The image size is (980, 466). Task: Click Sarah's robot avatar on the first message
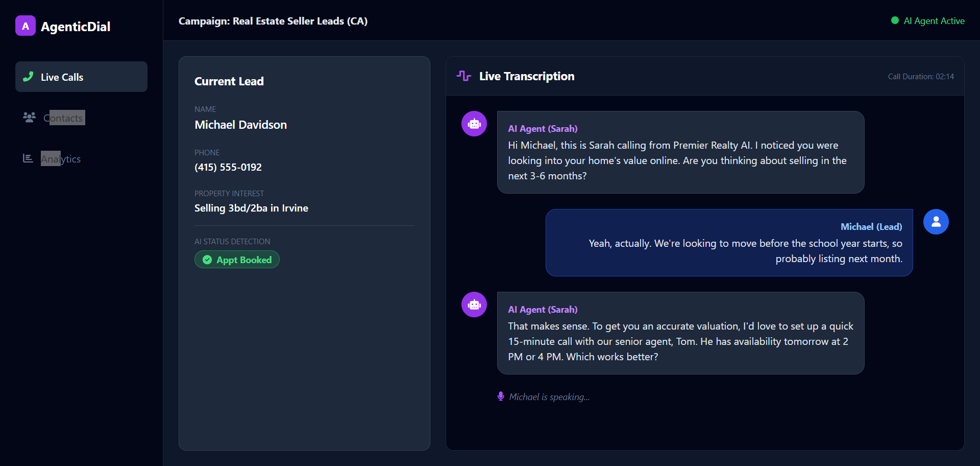[x=474, y=123]
